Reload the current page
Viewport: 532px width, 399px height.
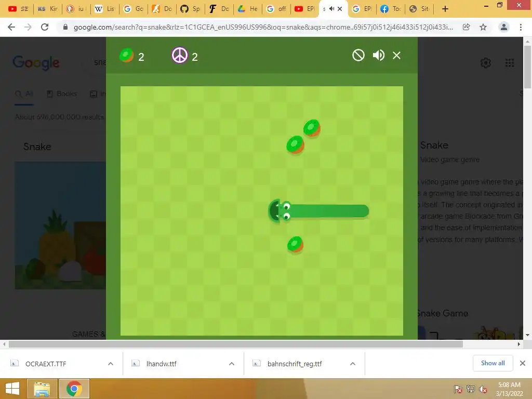[45, 27]
